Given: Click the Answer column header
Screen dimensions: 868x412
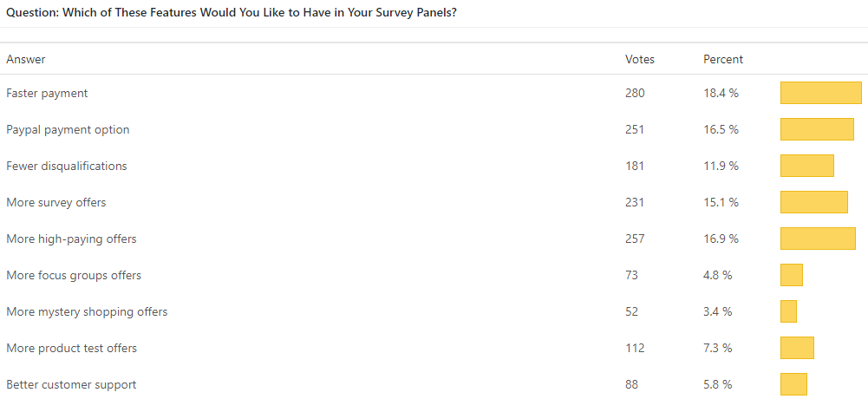Looking at the screenshot, I should coord(26,60).
